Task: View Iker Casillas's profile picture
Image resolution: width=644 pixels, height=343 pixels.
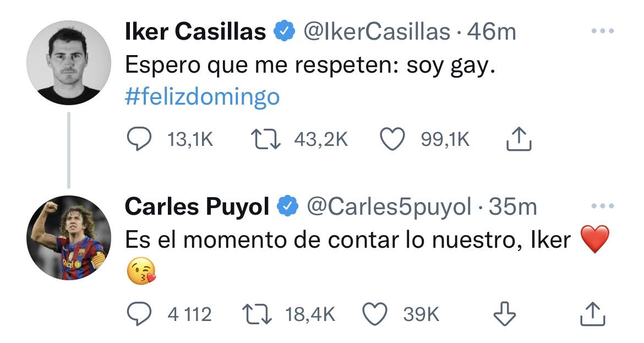Action: [69, 63]
